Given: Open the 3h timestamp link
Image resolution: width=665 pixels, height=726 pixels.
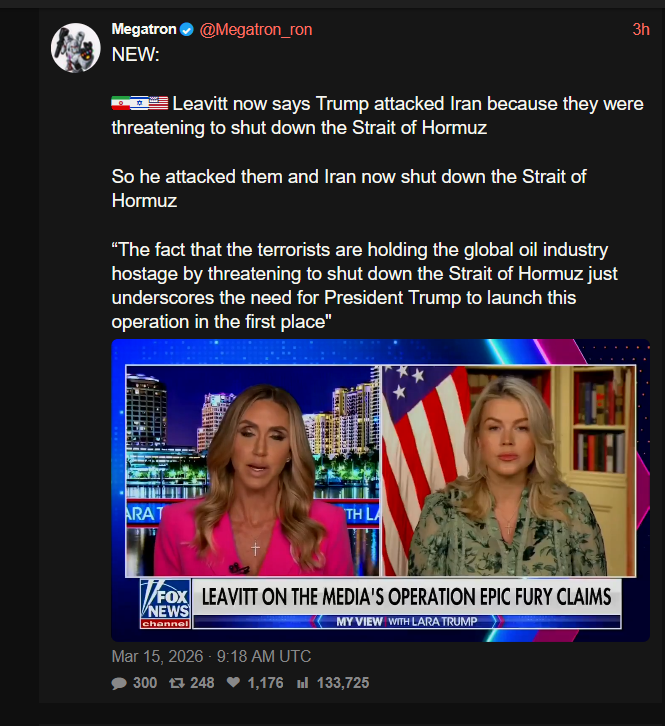Looking at the screenshot, I should pos(641,30).
